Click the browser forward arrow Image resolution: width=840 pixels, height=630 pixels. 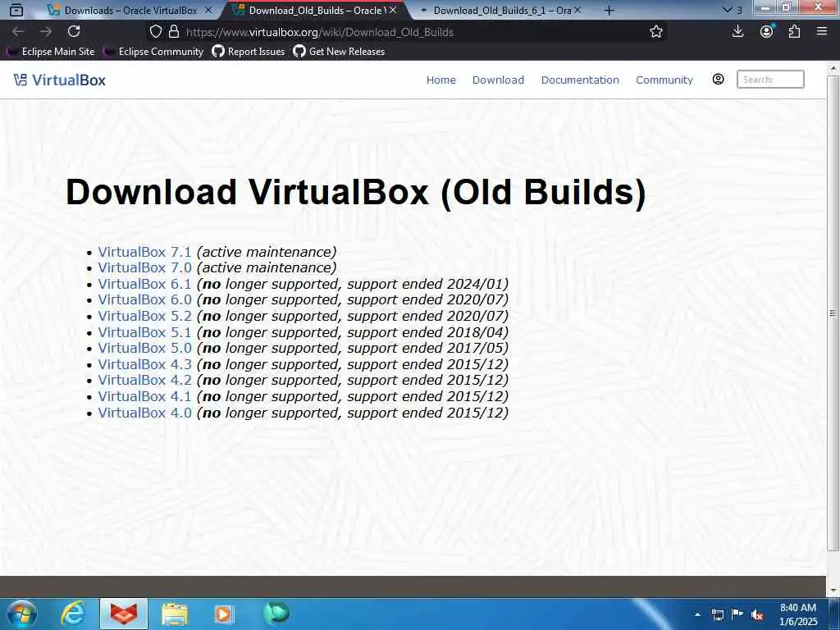(46, 32)
